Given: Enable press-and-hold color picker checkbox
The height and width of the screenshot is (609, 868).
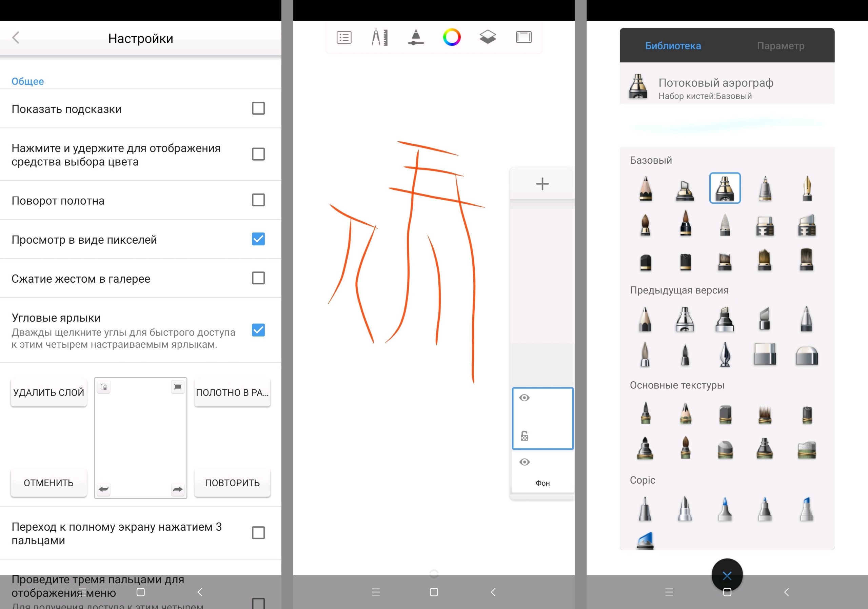Looking at the screenshot, I should 258,154.
